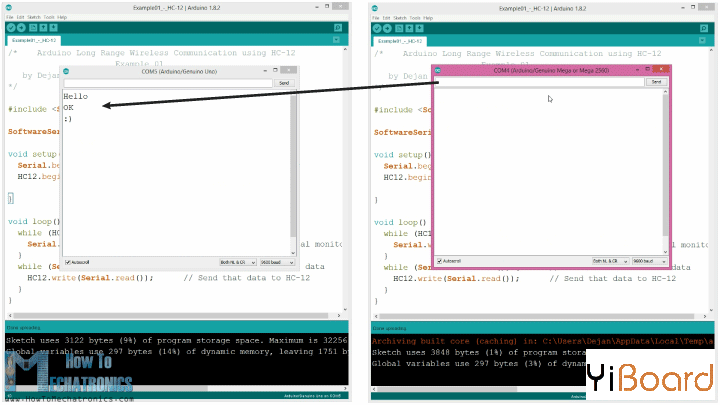Image resolution: width=720 pixels, height=405 pixels.
Task: Click Send button in COM4 monitor
Action: 657,82
